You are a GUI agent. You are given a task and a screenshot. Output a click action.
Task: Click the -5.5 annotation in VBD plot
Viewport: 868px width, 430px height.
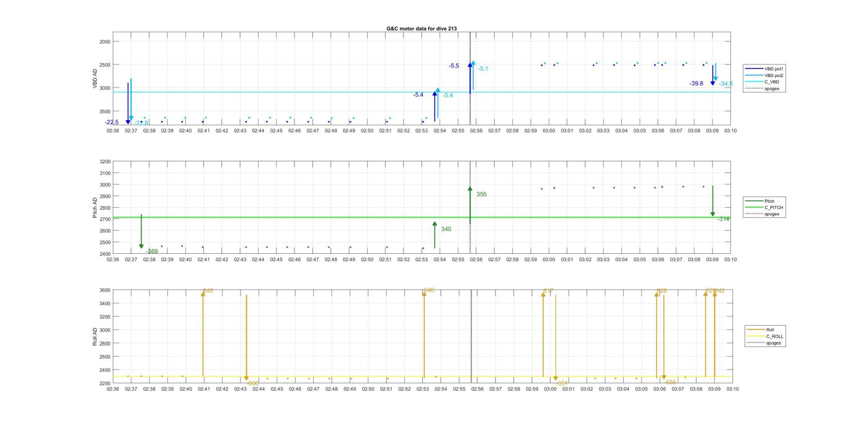[x=454, y=66]
